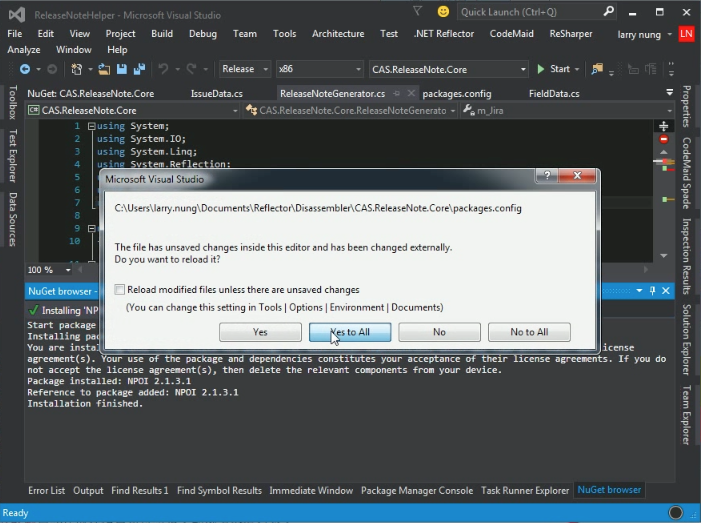Click the editor horizontal scrollbar right arrow

pyautogui.click(x=646, y=270)
